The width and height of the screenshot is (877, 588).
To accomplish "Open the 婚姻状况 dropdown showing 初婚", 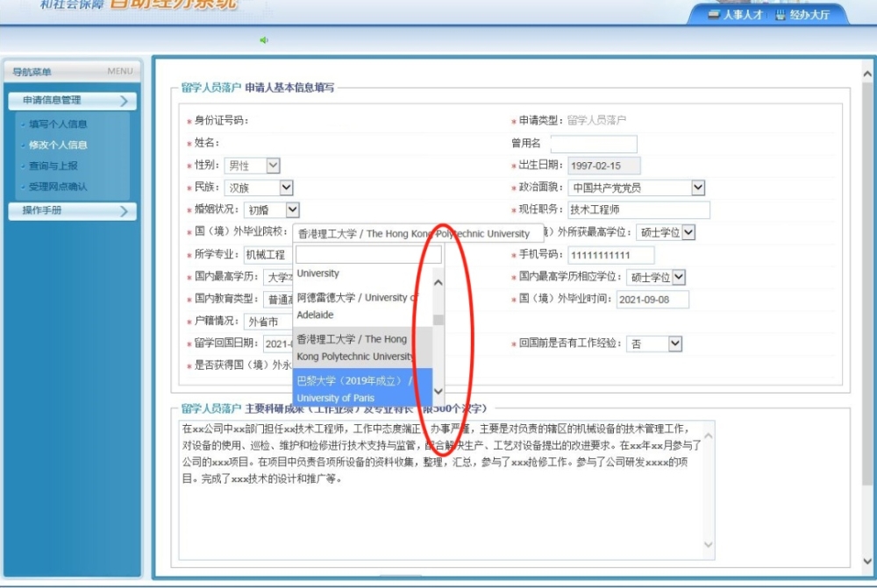I will 272,210.
